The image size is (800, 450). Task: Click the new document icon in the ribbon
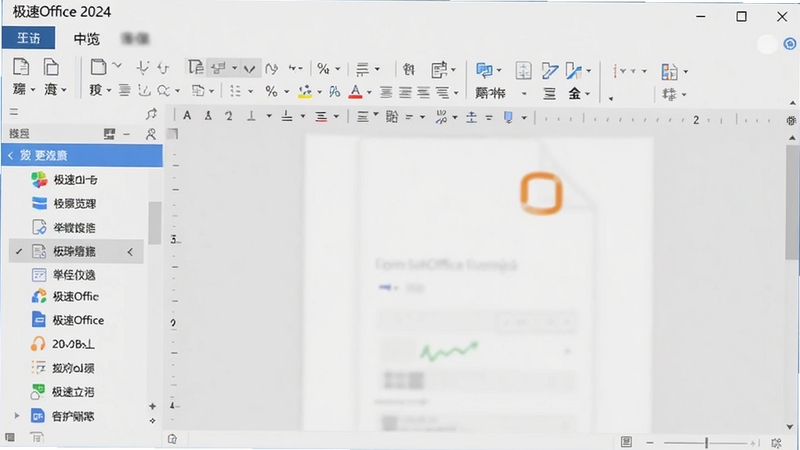[21, 67]
